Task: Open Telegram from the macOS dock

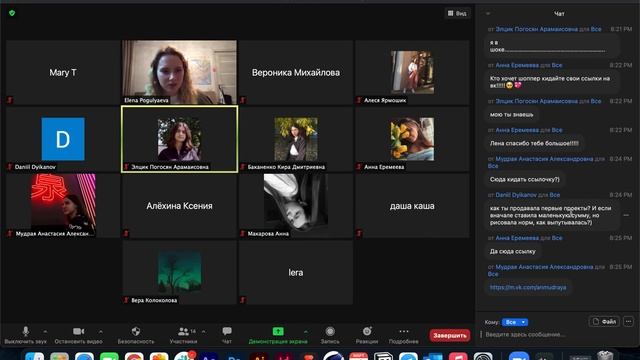Action: [x=408, y=356]
